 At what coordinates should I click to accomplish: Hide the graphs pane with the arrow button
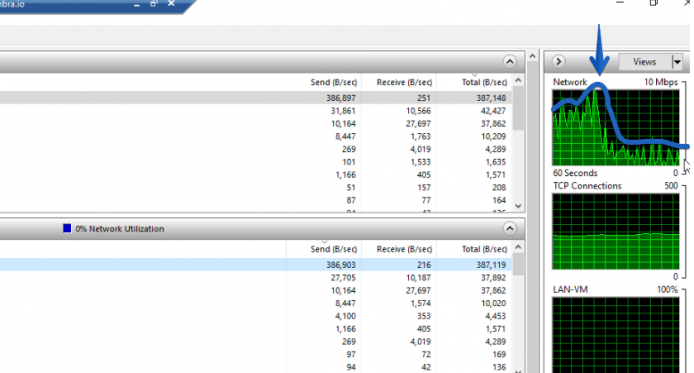(x=559, y=62)
